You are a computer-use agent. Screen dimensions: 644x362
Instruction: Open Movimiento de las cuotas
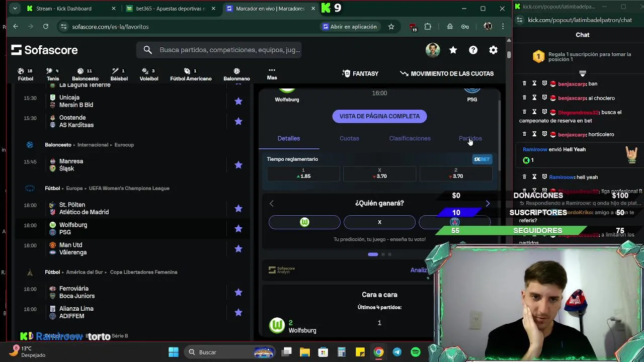pos(447,73)
